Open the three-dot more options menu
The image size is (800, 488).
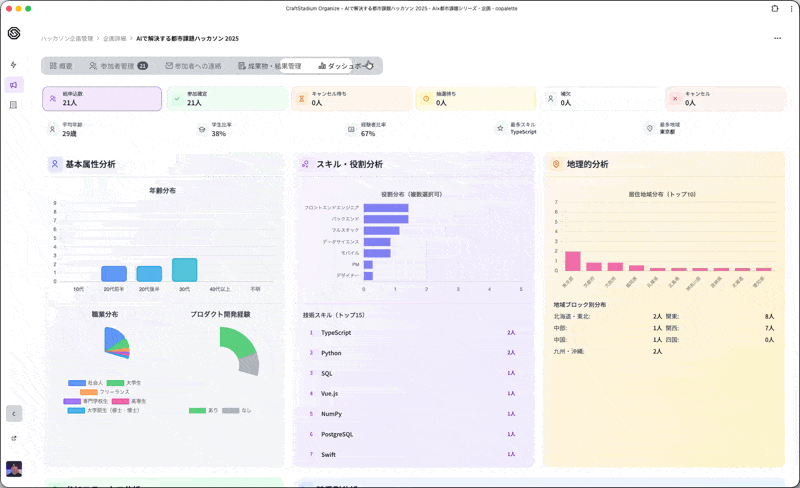[777, 38]
